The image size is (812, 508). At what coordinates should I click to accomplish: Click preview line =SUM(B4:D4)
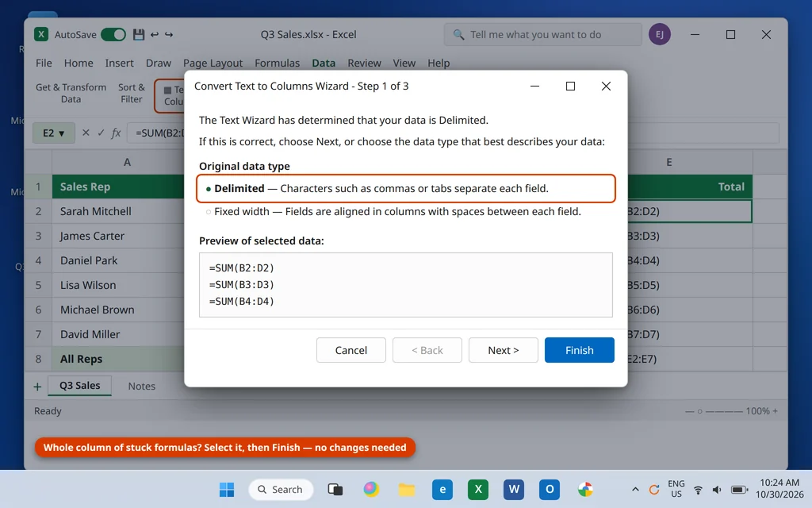click(242, 301)
